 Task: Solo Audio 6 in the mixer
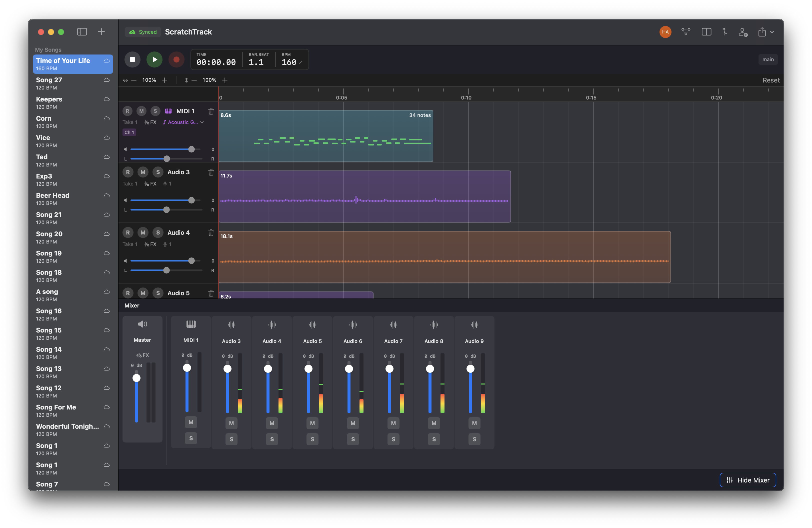coord(353,439)
